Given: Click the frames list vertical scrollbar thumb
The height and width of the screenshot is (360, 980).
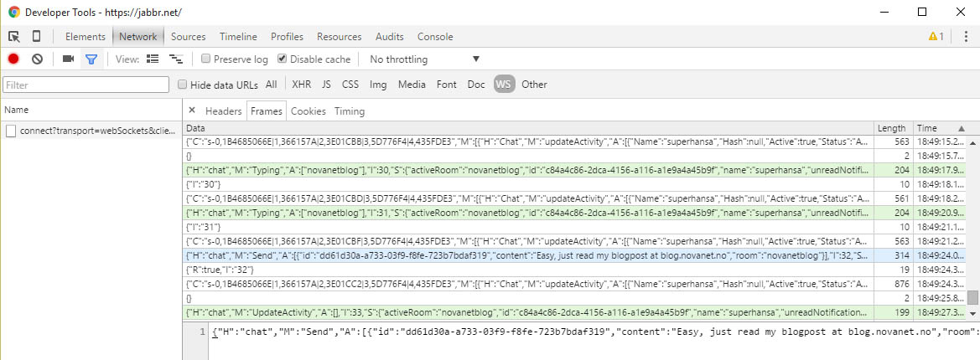Looking at the screenshot, I should pyautogui.click(x=972, y=298).
